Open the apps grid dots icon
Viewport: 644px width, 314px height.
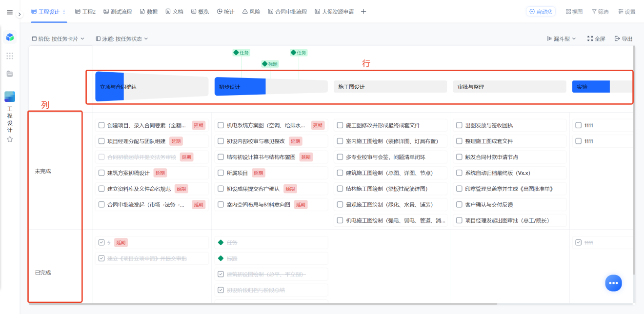10,56
